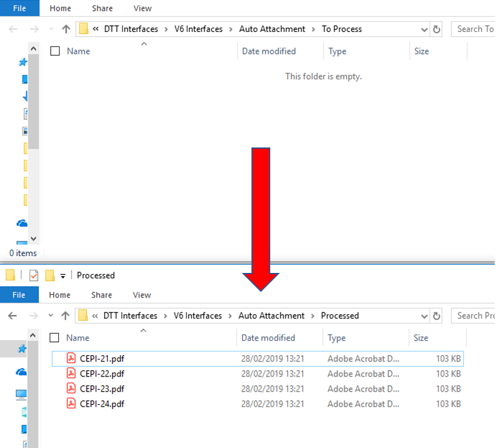Image resolution: width=496 pixels, height=448 pixels.
Task: Open the Quick Access Toolbar customize dropdown
Action: click(x=63, y=276)
